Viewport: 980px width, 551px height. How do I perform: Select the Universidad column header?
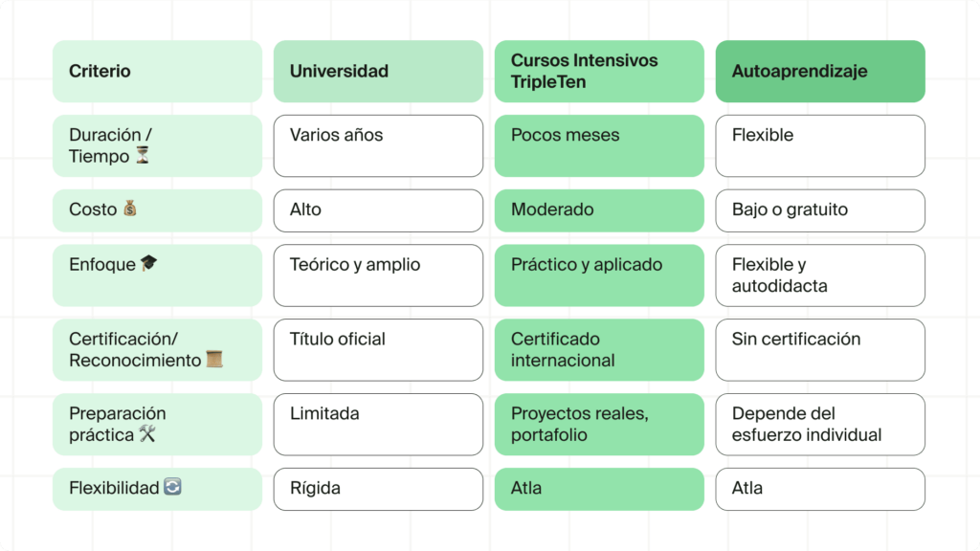click(378, 71)
